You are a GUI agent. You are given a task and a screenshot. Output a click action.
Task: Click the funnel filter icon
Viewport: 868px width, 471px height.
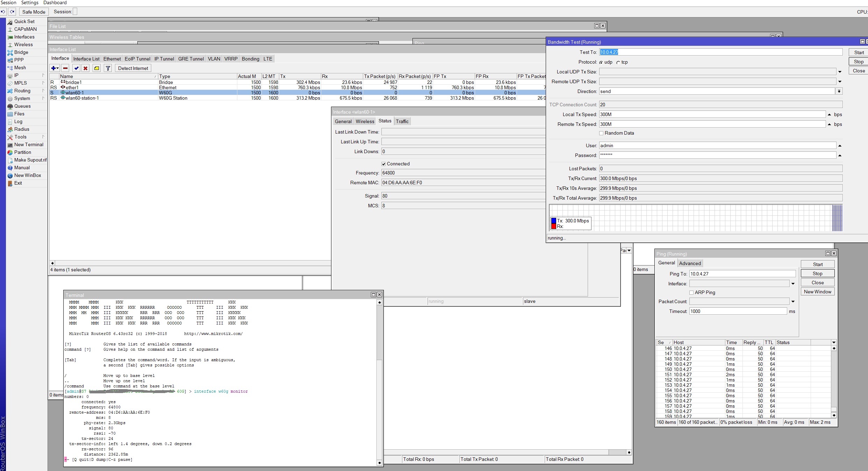point(108,68)
